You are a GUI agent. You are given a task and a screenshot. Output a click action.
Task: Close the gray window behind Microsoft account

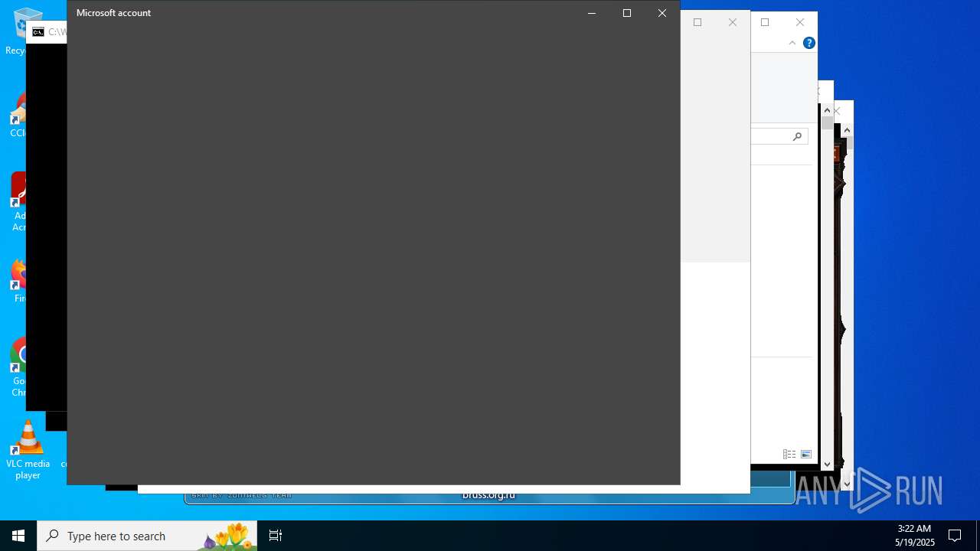coord(733,22)
